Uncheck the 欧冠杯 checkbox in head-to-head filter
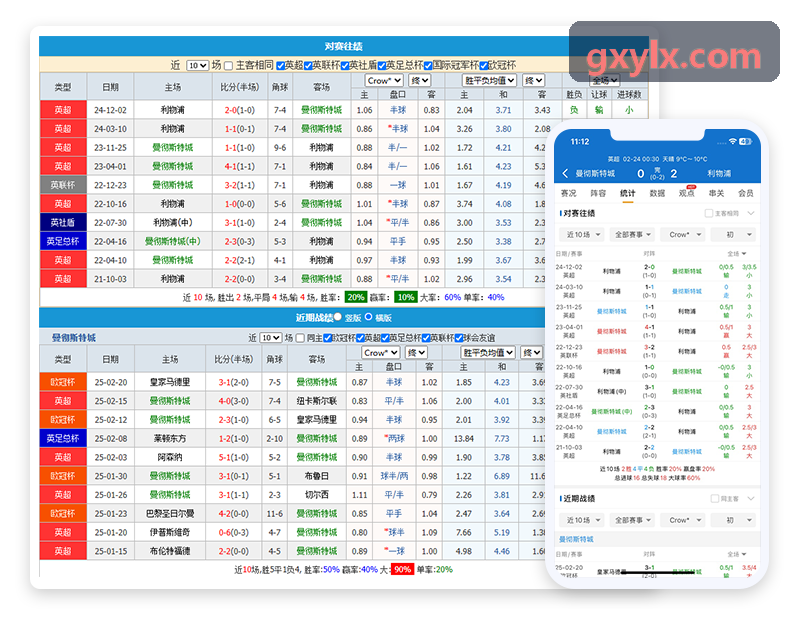The width and height of the screenshot is (800, 625). 484,66
